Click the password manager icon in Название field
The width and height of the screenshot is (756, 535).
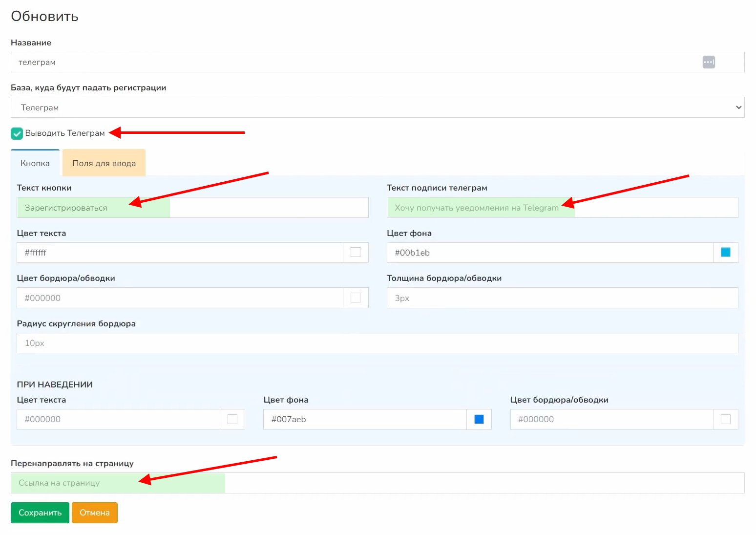click(709, 62)
